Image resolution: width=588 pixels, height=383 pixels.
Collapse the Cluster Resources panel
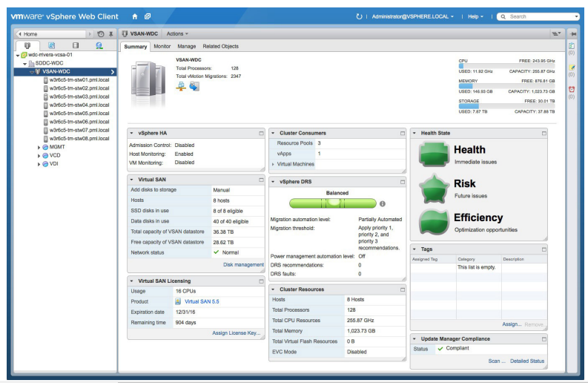[x=273, y=289]
